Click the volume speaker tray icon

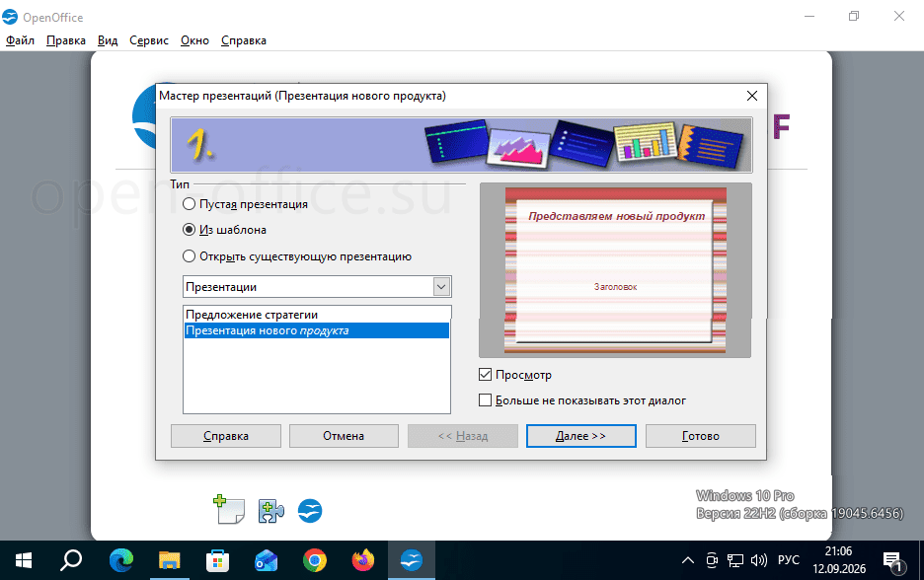pyautogui.click(x=759, y=560)
